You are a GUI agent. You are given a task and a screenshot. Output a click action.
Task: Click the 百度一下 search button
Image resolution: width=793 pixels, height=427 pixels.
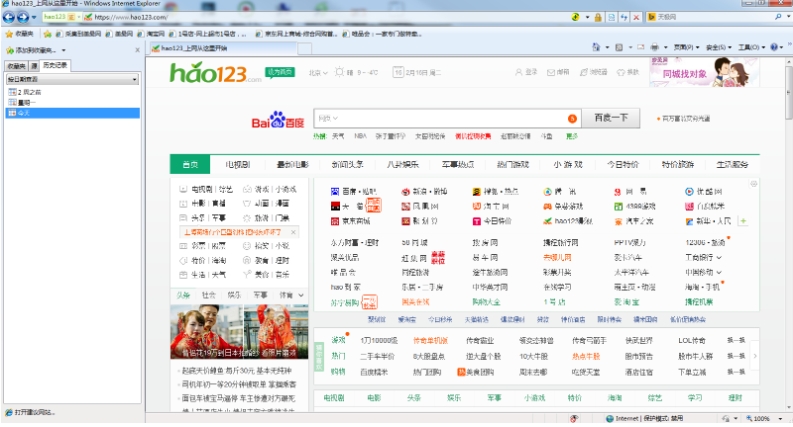pos(610,118)
